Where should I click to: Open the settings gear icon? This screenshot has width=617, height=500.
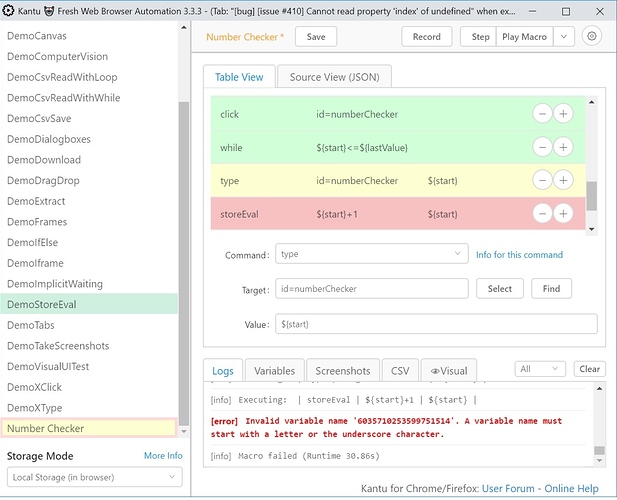pyautogui.click(x=591, y=37)
